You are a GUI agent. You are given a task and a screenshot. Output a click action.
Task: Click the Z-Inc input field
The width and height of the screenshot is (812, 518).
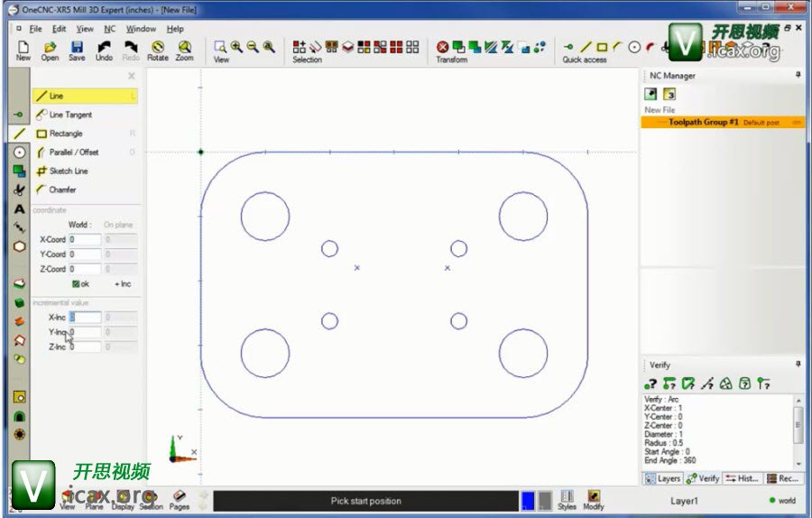(85, 347)
